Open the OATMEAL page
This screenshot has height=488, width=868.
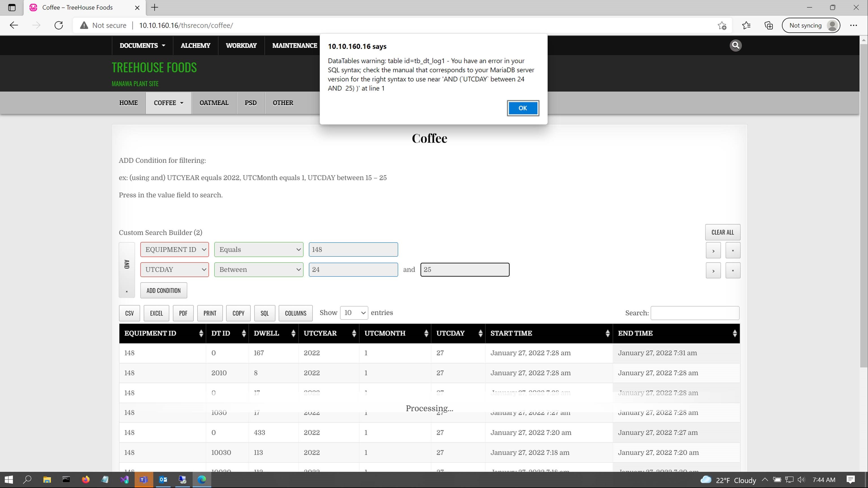[x=214, y=103]
